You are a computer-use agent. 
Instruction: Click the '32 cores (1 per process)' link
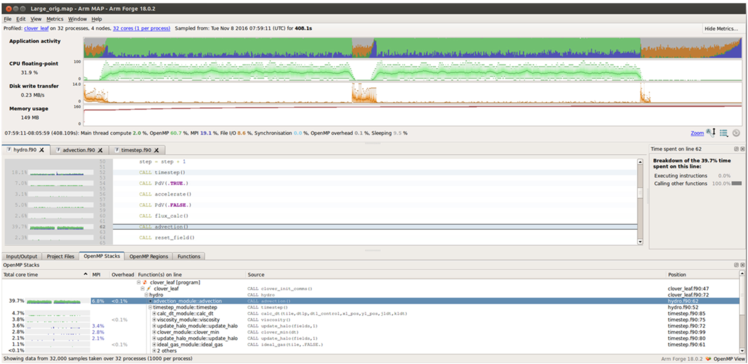[x=142, y=29]
